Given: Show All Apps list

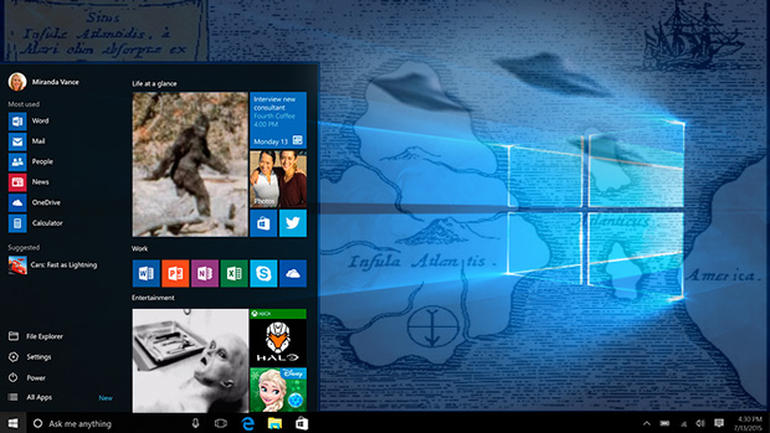Looking at the screenshot, I should (x=30, y=398).
